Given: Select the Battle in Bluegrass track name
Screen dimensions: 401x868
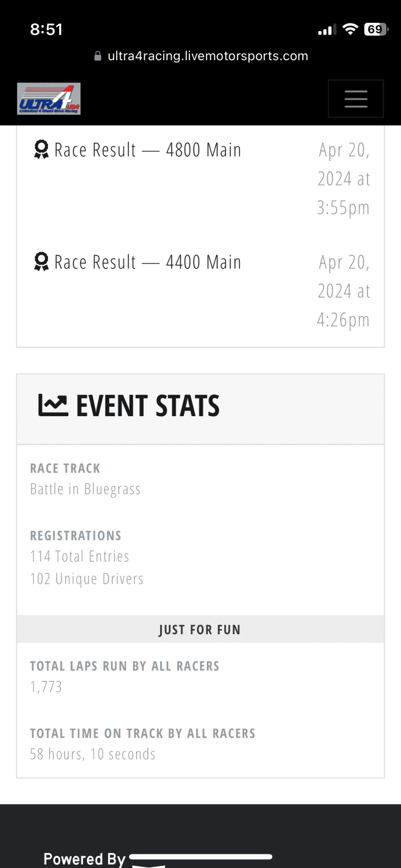Looking at the screenshot, I should point(85,489).
